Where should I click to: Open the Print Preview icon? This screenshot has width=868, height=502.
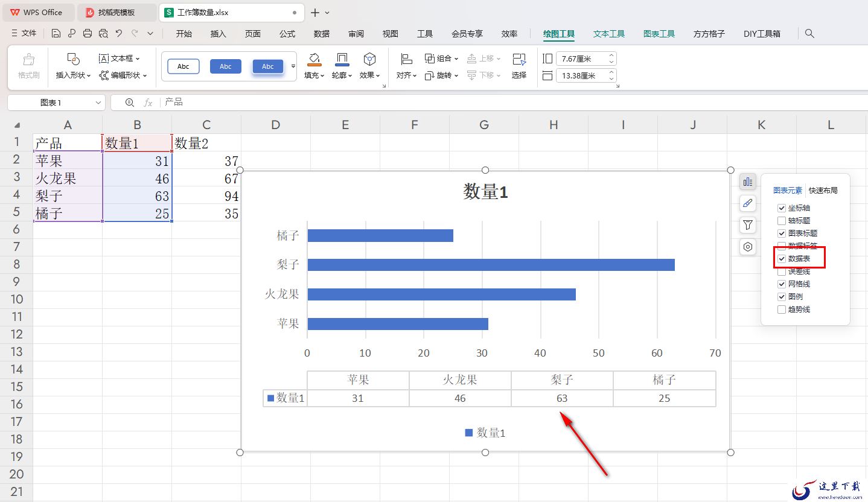pos(103,34)
